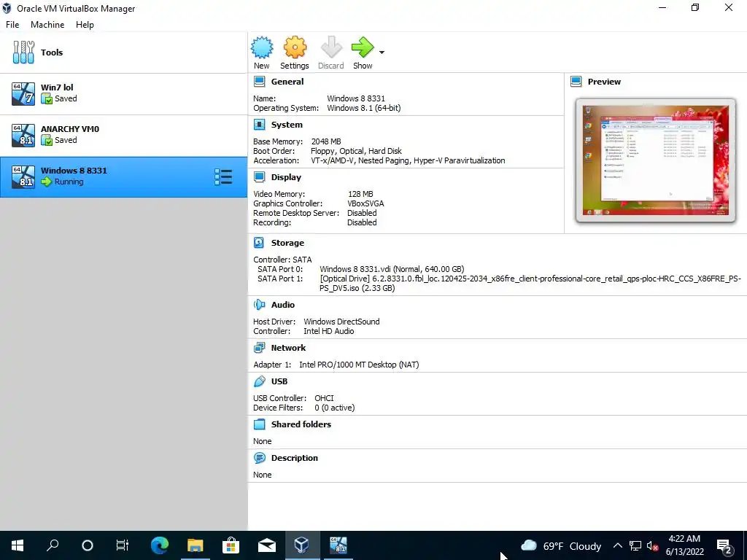Open the Audio settings heading link
Screen dimensions: 747x560
(x=283, y=305)
